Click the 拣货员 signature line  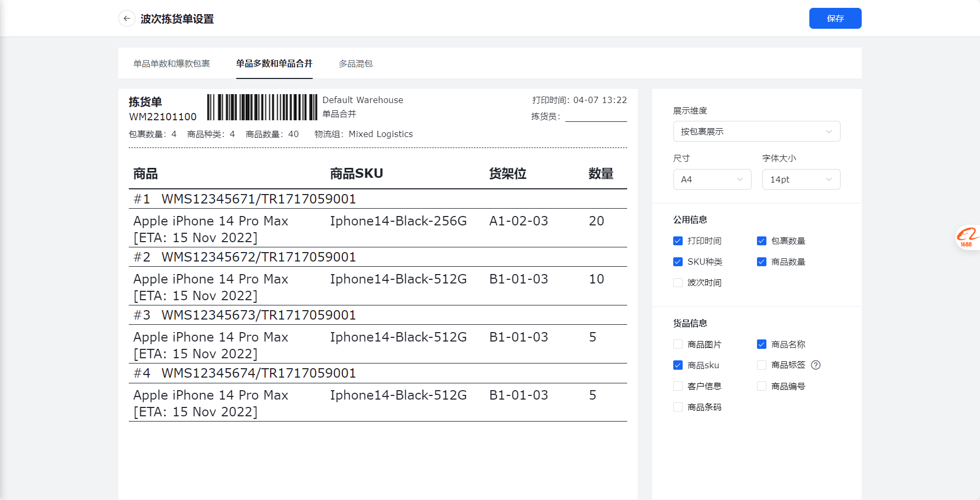coord(596,120)
